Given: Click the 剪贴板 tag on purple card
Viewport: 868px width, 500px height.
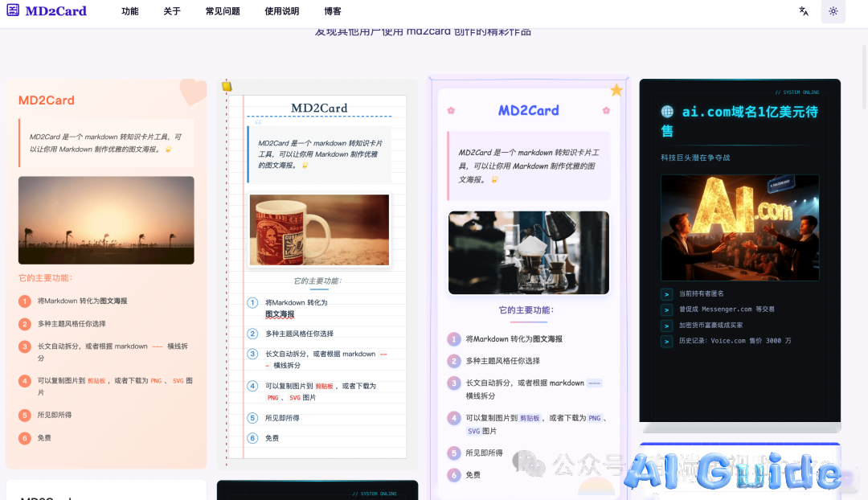Looking at the screenshot, I should click(530, 418).
